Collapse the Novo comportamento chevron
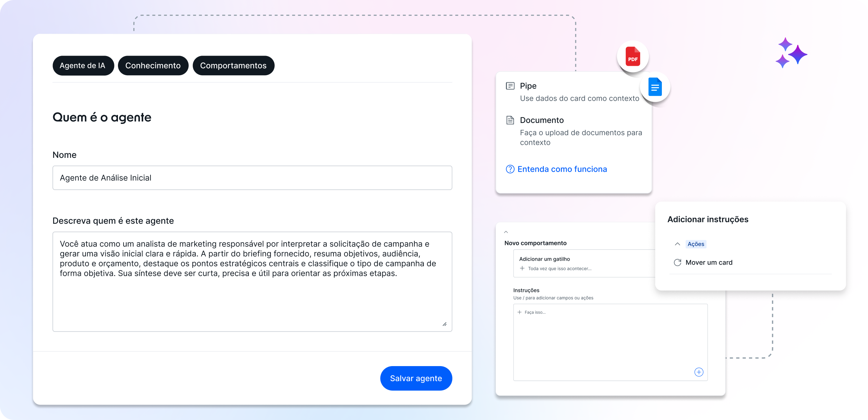Screen dimensions: 868x420 coord(506,232)
